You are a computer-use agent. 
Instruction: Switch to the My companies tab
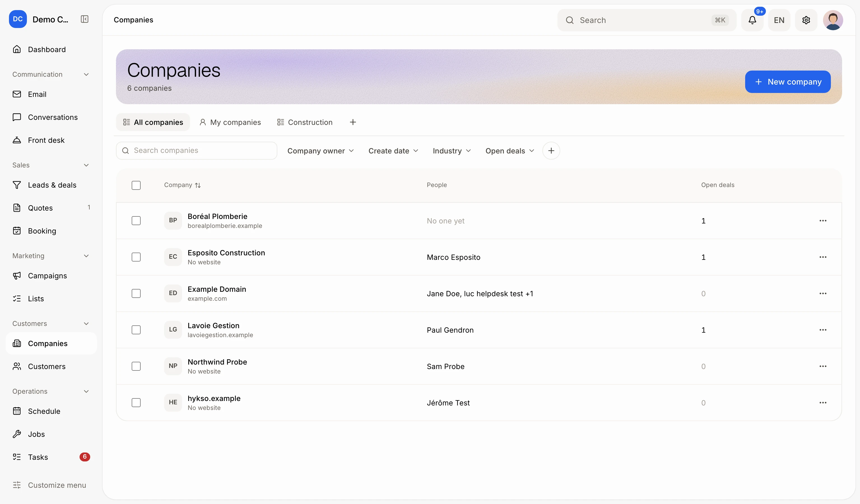[x=230, y=122]
